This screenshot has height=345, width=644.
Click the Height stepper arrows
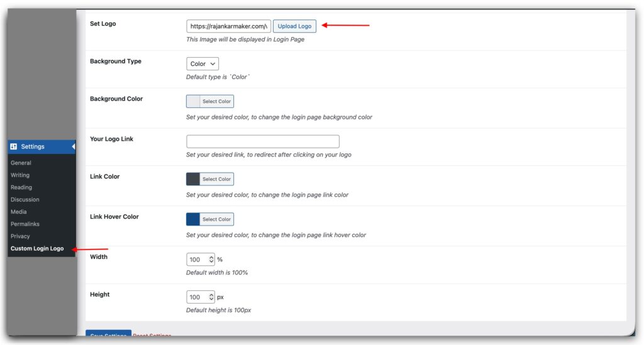click(x=211, y=297)
